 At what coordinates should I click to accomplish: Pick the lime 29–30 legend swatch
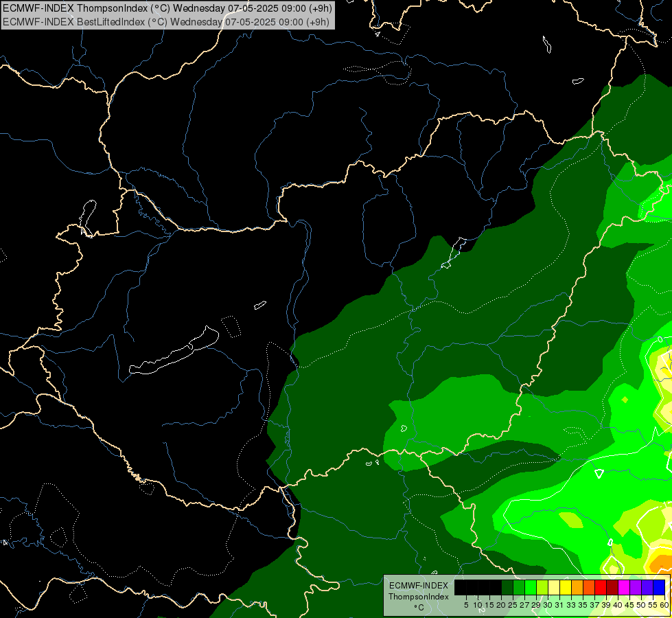(x=542, y=587)
